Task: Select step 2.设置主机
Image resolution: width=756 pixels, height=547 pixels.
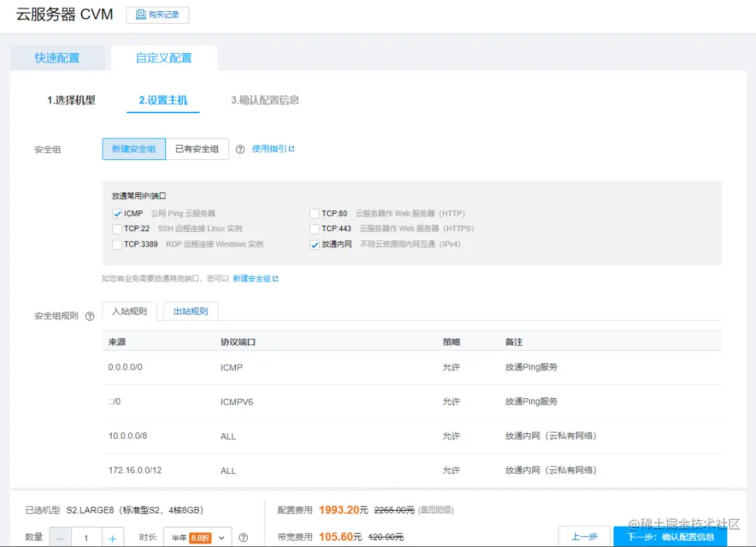Action: pyautogui.click(x=163, y=101)
